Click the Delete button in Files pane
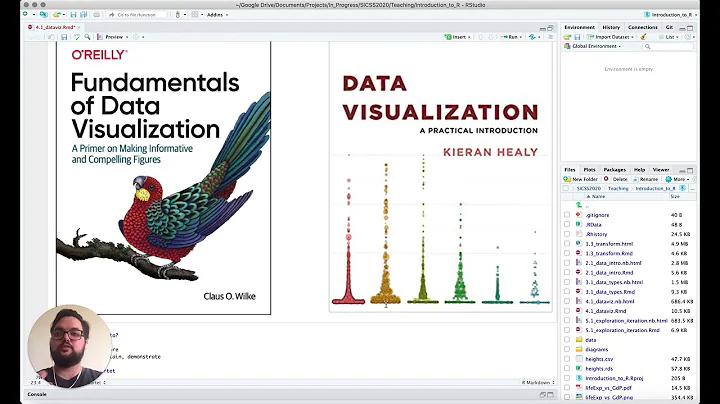 pos(615,179)
